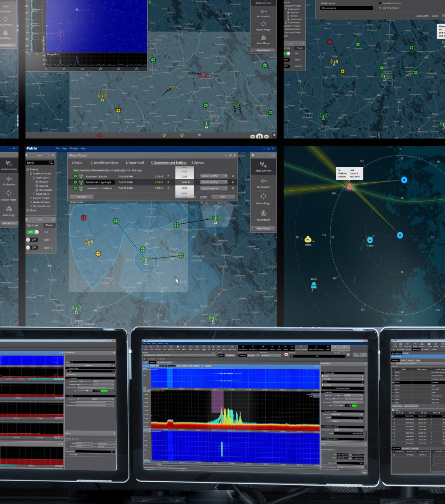Collapse the Keski-Suomi tree node
Viewport: 445px width, 504px height.
[x=34, y=177]
